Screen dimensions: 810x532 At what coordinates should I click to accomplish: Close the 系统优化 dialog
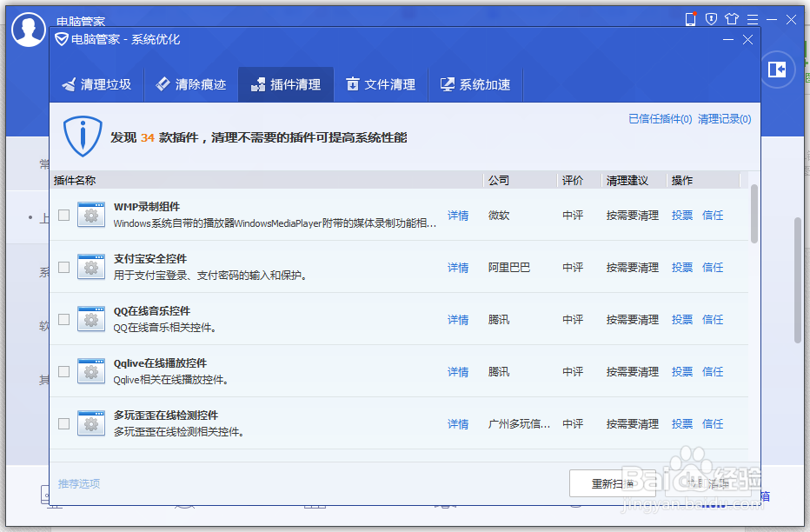click(x=747, y=39)
